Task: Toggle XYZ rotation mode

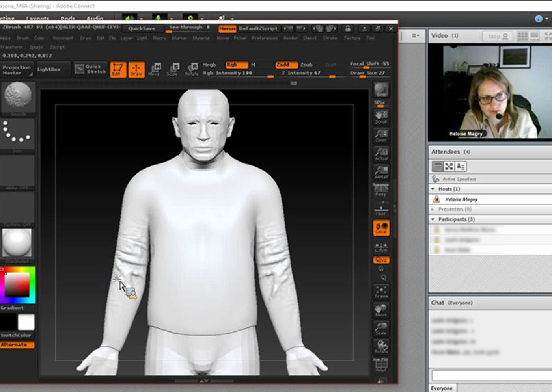Action: coord(381,260)
